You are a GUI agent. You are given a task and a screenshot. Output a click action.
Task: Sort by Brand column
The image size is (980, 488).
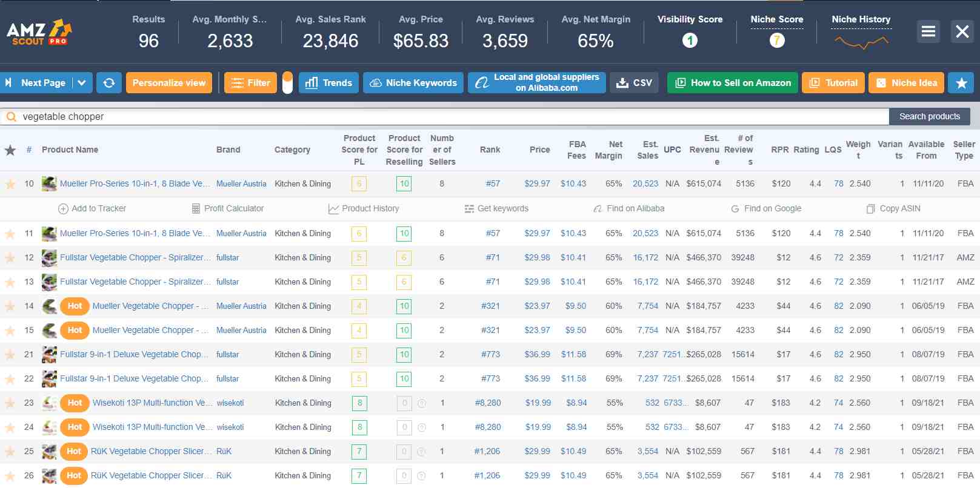tap(228, 150)
